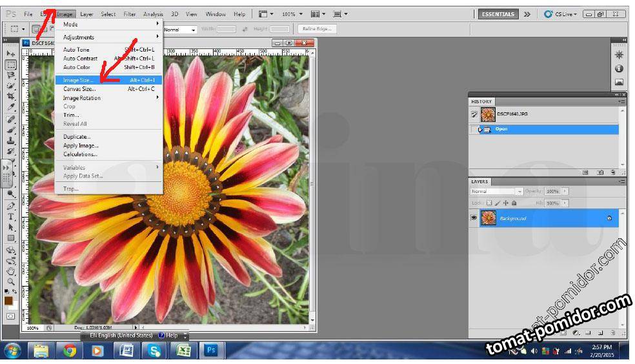Click the Refine Edge button
The width and height of the screenshot is (635, 364).
point(316,29)
